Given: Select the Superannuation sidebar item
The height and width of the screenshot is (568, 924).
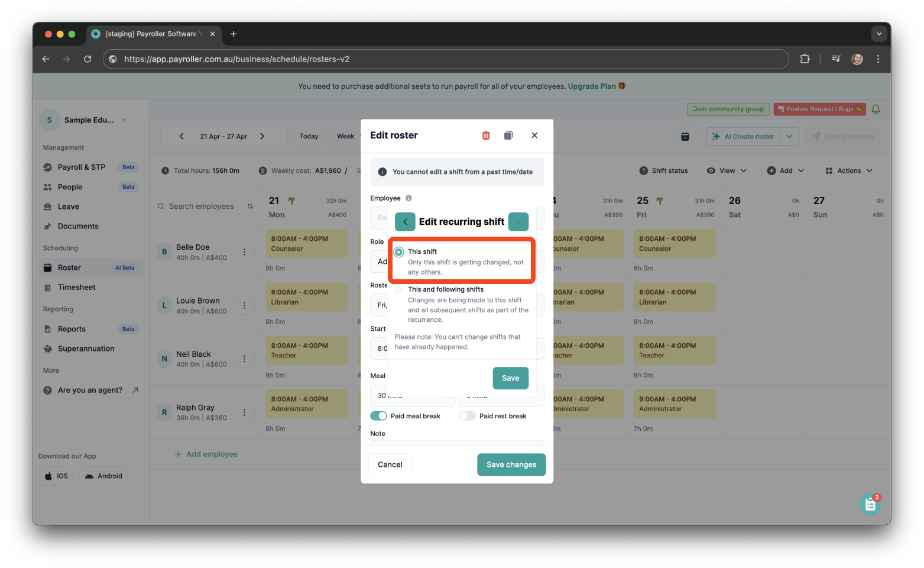Looking at the screenshot, I should tap(85, 348).
